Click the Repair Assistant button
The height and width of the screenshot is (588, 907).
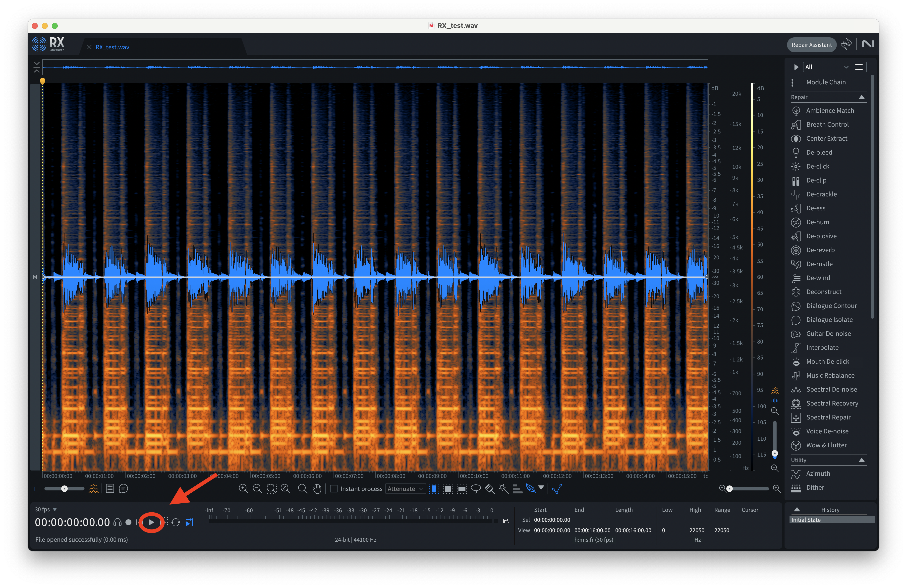(x=811, y=45)
